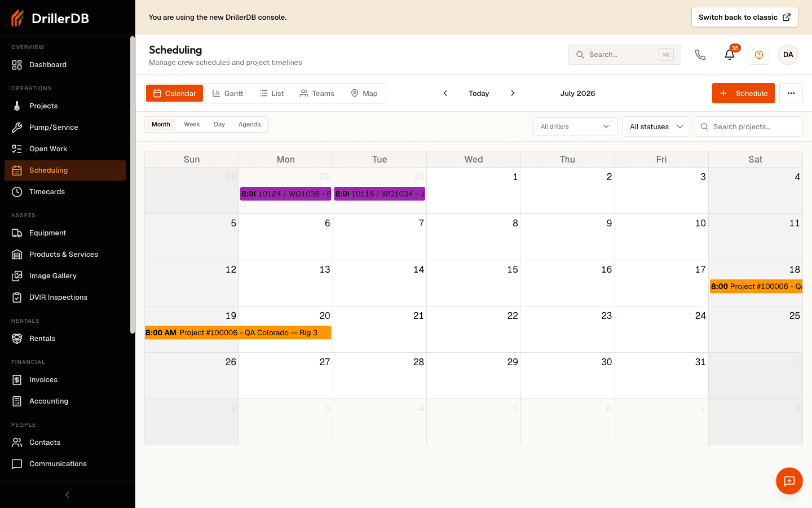Viewport: 812px width, 508px height.
Task: Open the Projects section
Action: tap(65, 106)
